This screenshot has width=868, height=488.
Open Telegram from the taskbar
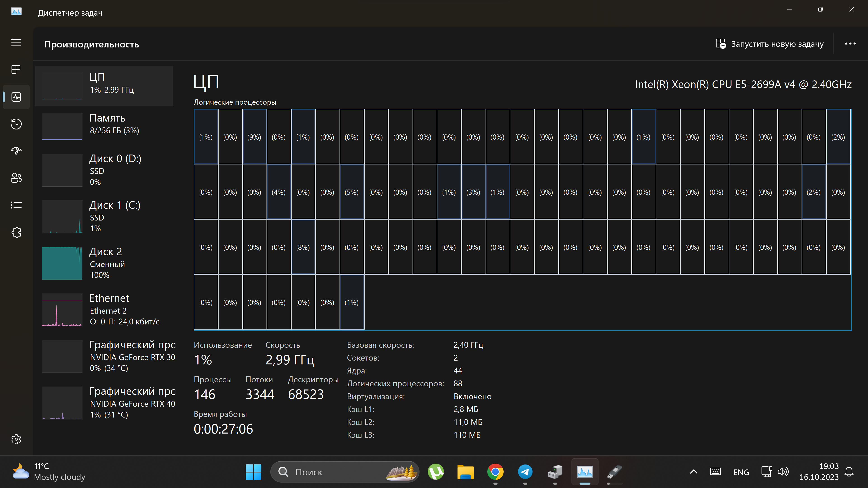click(525, 472)
